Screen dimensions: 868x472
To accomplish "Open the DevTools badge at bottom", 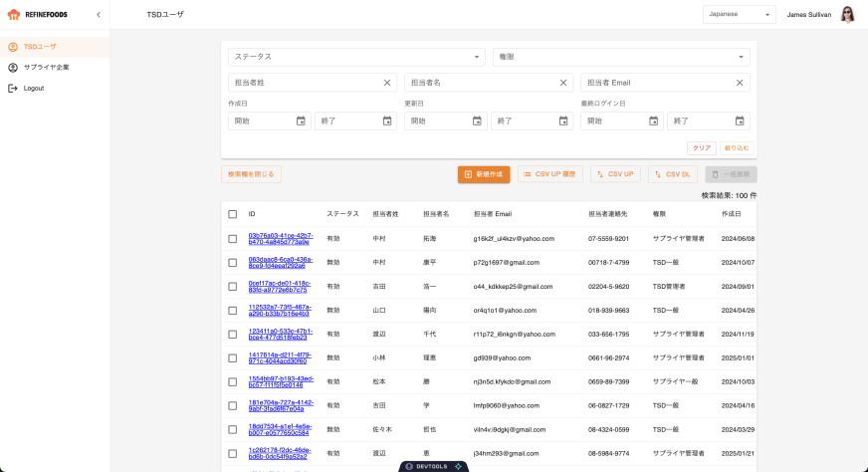I will click(x=433, y=466).
